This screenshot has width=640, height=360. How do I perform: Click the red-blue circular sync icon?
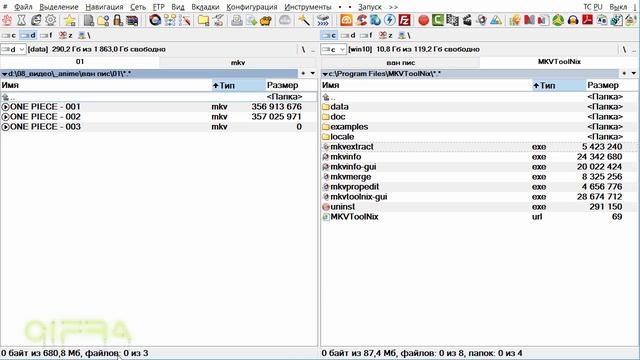coord(155,20)
